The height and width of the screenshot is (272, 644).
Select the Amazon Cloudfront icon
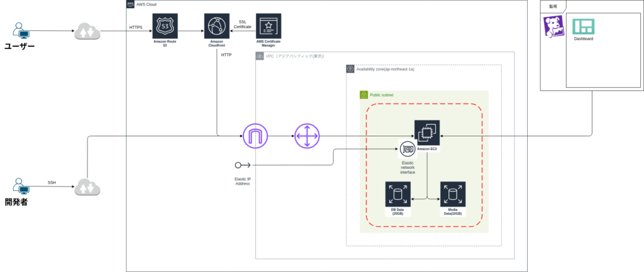[216, 25]
